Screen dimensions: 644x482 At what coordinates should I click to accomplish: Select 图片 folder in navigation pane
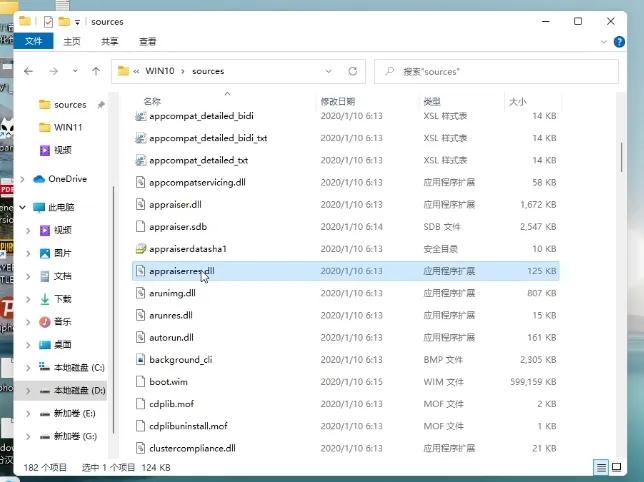point(55,253)
